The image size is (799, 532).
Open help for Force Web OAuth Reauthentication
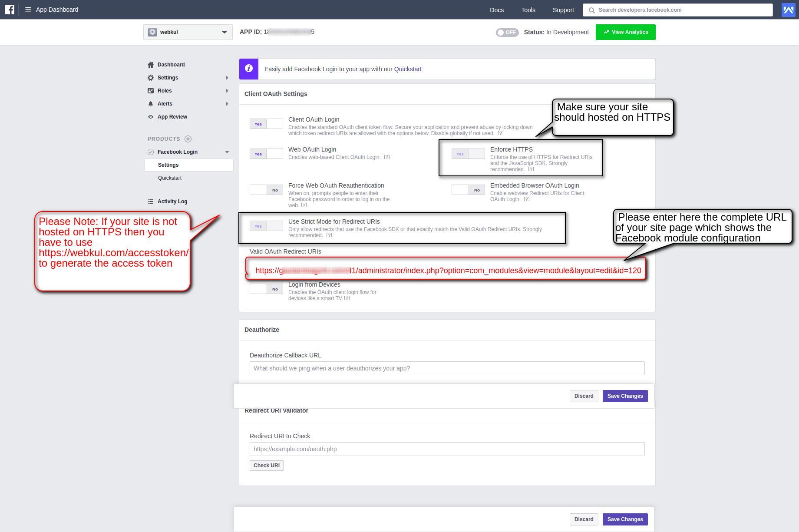(x=304, y=205)
